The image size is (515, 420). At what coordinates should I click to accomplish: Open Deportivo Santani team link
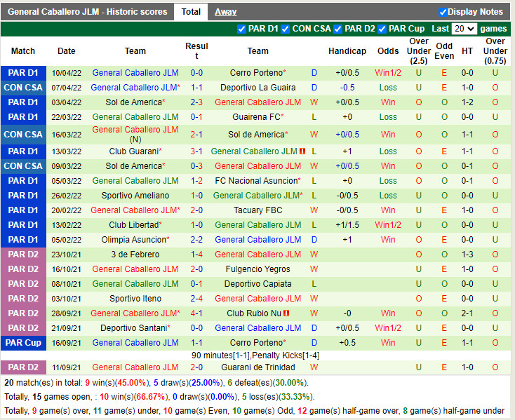[x=135, y=328]
